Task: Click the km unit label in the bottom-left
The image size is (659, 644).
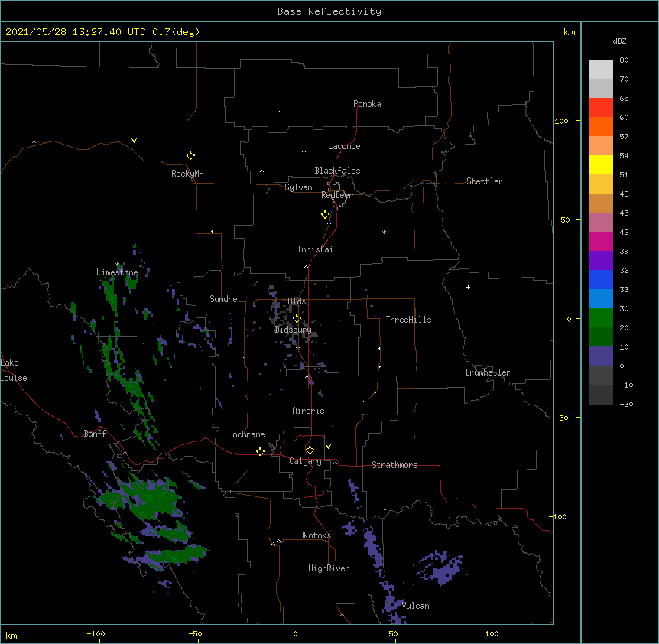Action: [x=11, y=635]
